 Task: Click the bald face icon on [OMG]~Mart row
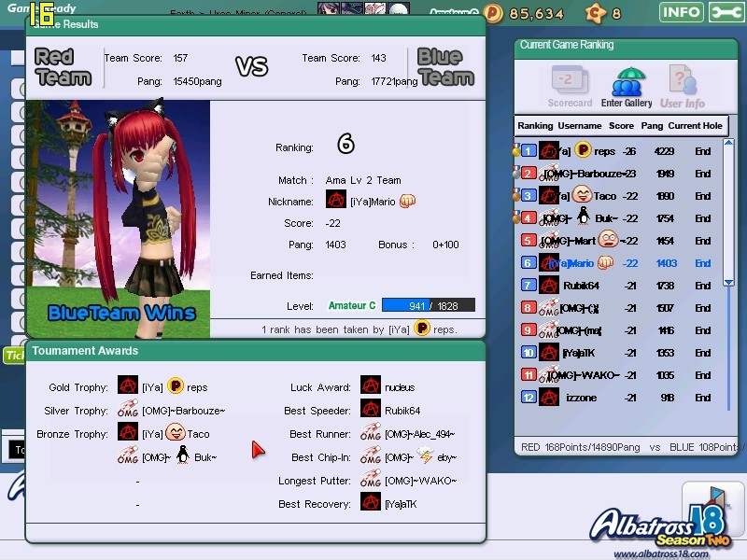tap(608, 239)
